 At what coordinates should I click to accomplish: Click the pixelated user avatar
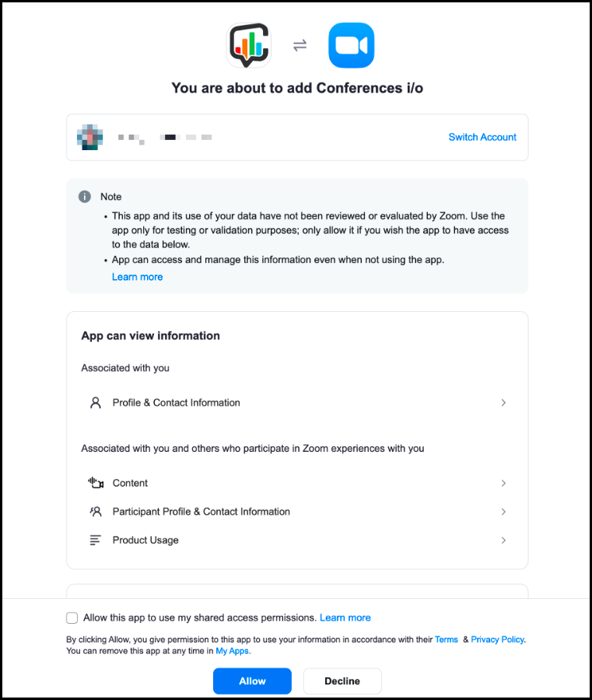coord(89,137)
